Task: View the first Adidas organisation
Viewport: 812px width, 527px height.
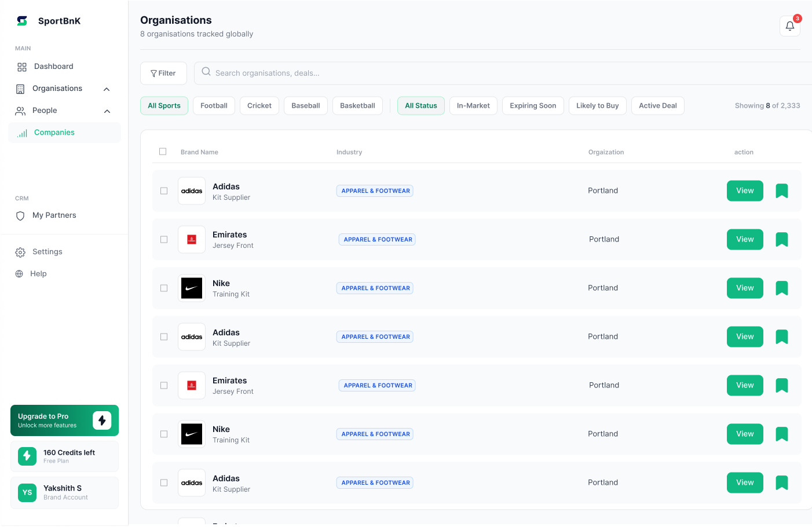Action: (x=745, y=191)
